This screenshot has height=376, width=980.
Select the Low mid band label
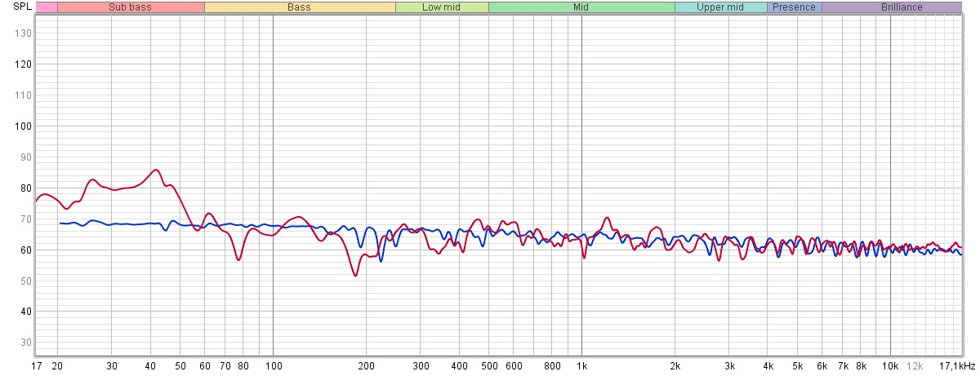click(442, 7)
